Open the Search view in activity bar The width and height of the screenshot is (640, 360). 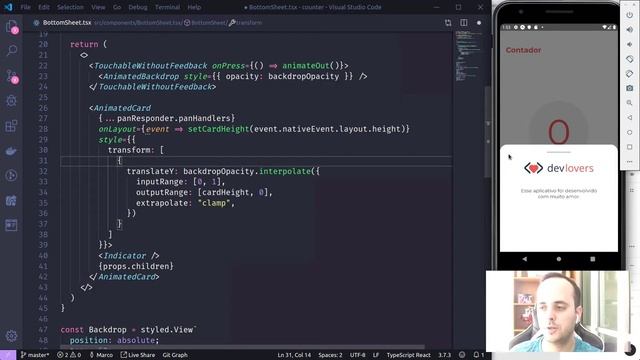click(11, 51)
